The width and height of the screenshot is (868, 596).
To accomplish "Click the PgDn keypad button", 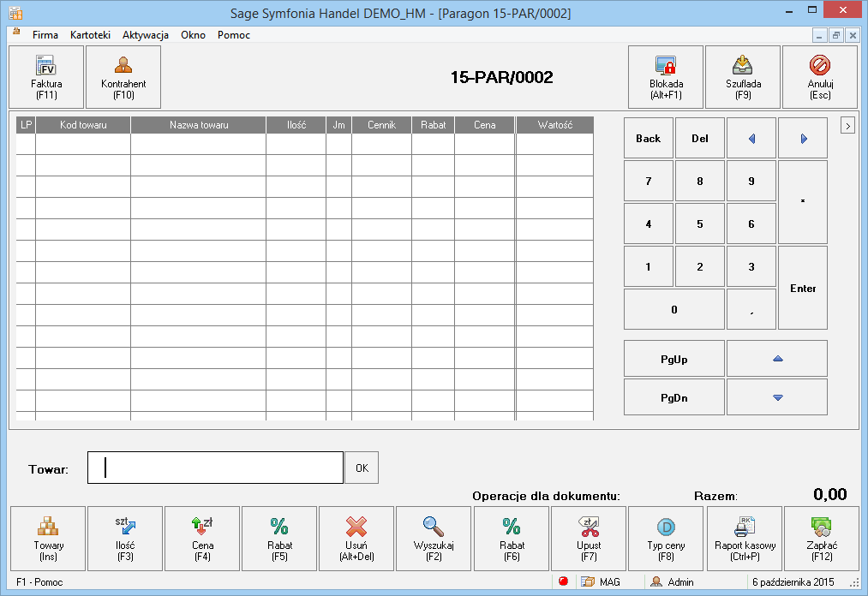I will pyautogui.click(x=673, y=397).
